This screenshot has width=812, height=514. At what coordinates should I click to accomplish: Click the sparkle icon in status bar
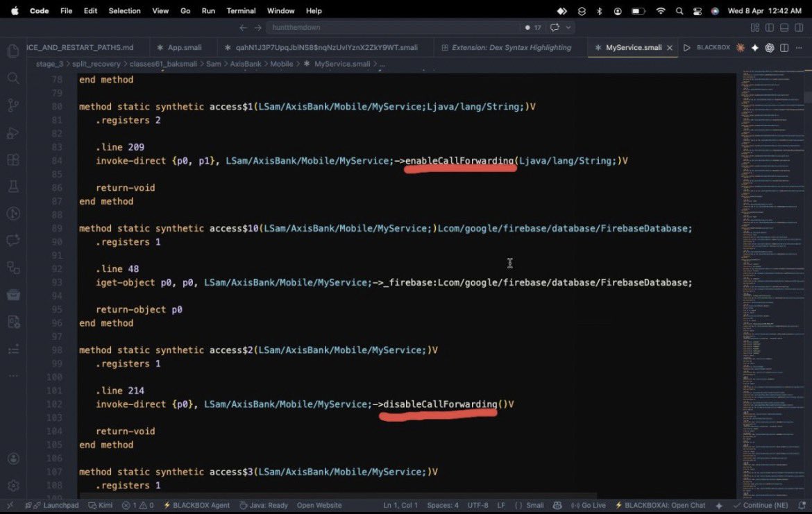click(719, 505)
